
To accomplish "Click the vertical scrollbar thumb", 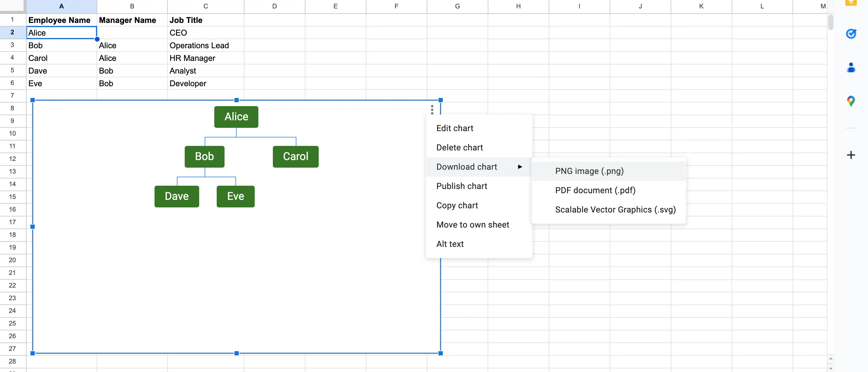I will (831, 22).
